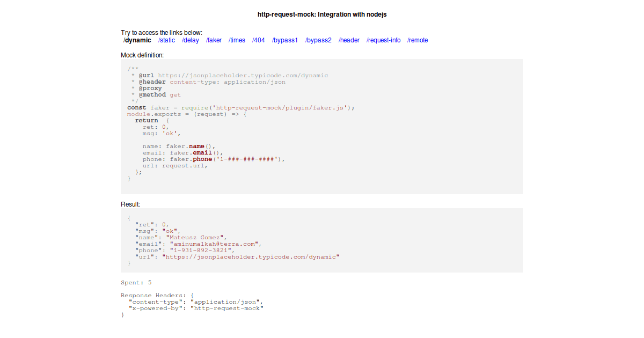This screenshot has height=338, width=644.
Task: Click the page title heading
Action: [322, 14]
